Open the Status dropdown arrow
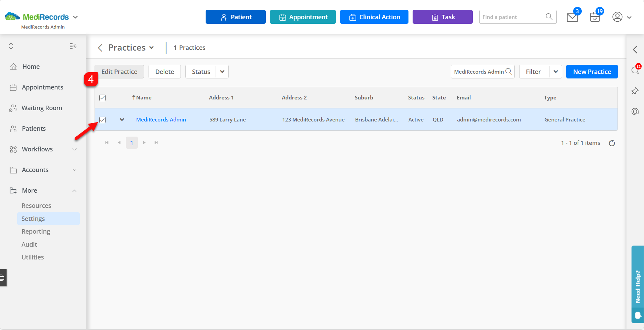 click(x=222, y=72)
